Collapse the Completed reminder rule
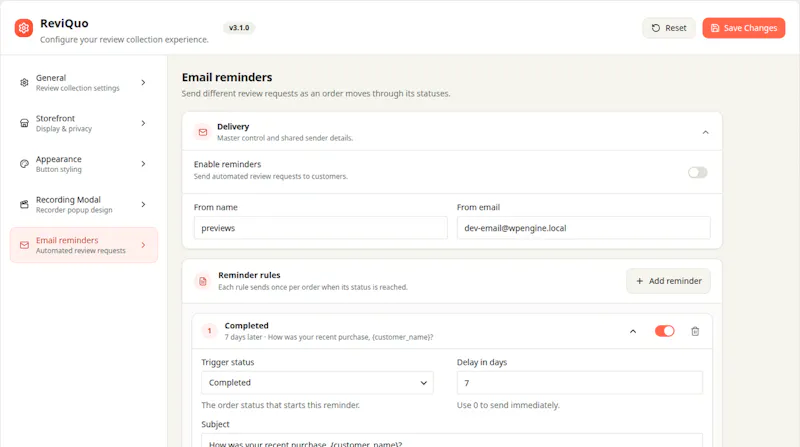The height and width of the screenshot is (447, 800). [633, 331]
